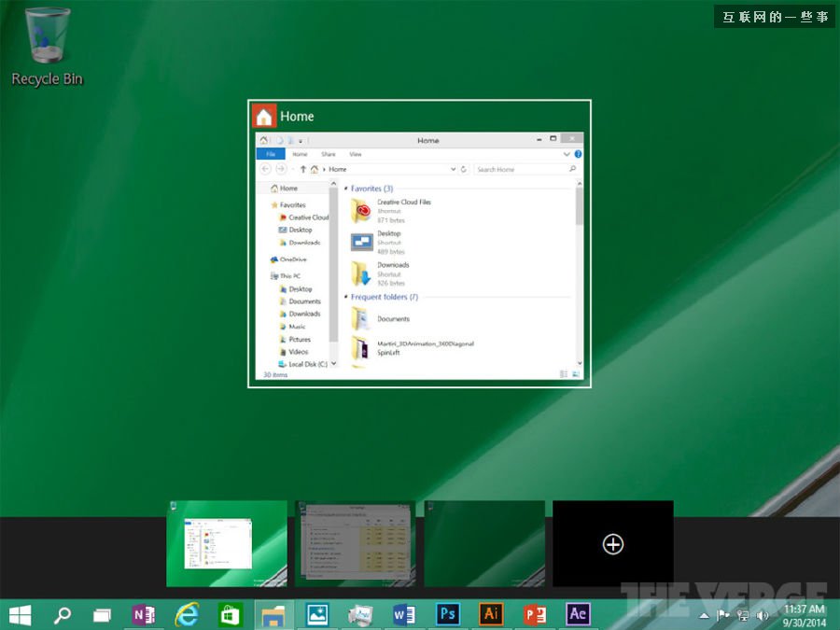The image size is (840, 630).
Task: Start PowerPoint from the taskbar
Action: tap(534, 614)
